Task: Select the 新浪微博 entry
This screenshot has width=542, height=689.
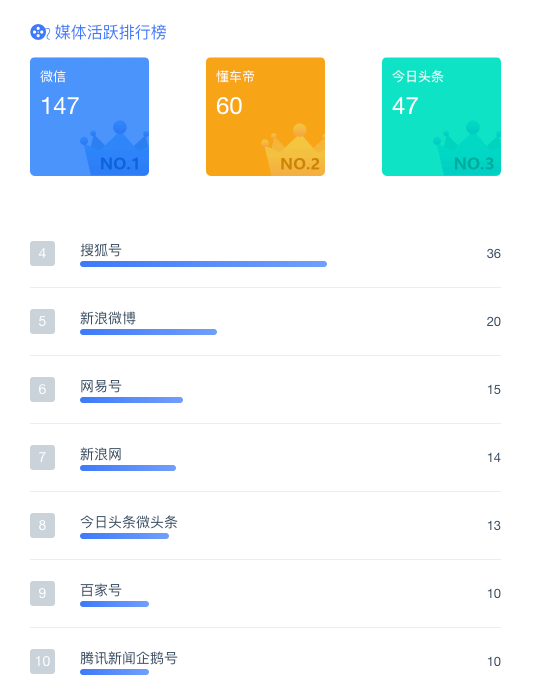Action: click(x=266, y=322)
